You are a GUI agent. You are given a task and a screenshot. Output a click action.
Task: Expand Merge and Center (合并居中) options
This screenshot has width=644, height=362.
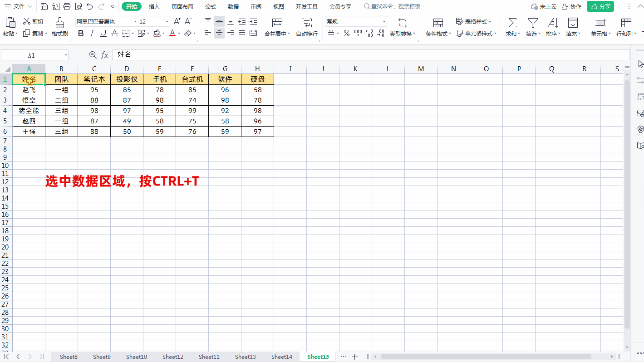click(x=289, y=34)
